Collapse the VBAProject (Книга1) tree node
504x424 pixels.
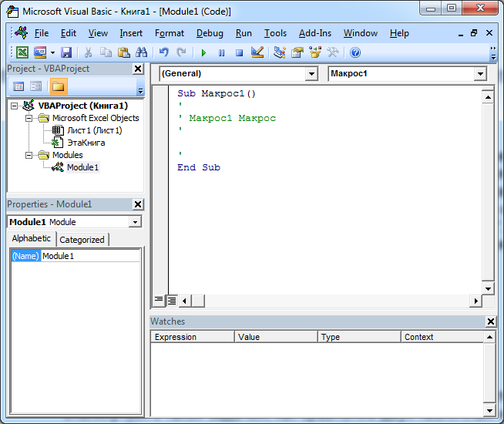pyautogui.click(x=14, y=106)
